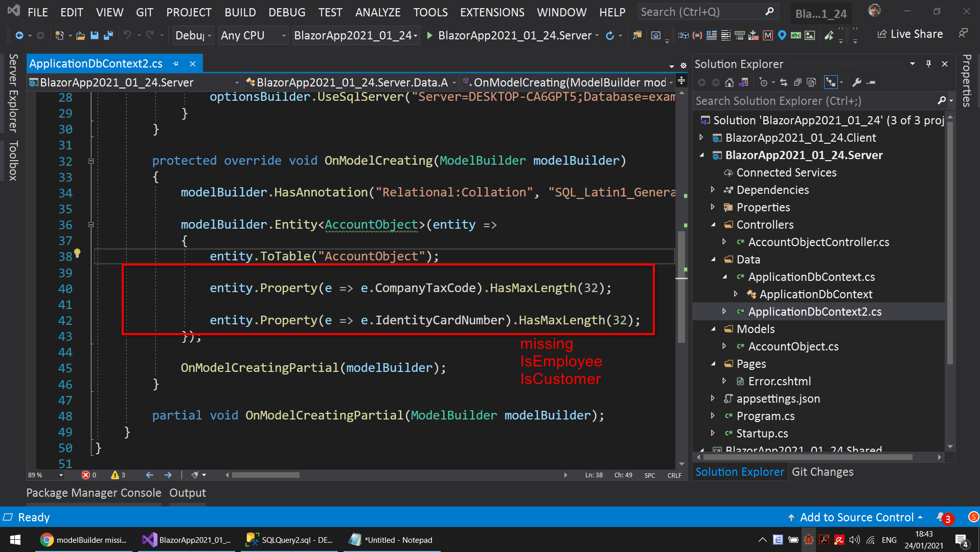The width and height of the screenshot is (980, 552).
Task: Click Sync with Active Document in Solution Explorer
Action: [x=743, y=82]
